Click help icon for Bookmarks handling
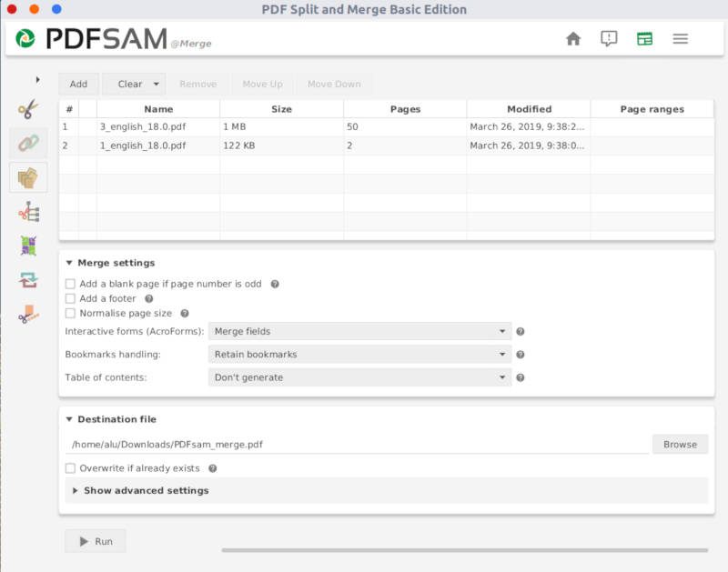 [521, 355]
